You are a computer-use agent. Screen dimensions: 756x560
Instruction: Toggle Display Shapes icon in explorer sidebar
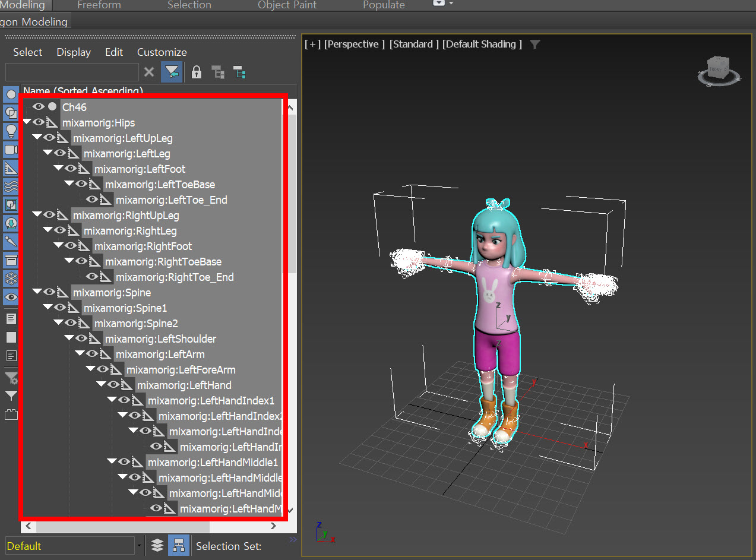coord(11,113)
